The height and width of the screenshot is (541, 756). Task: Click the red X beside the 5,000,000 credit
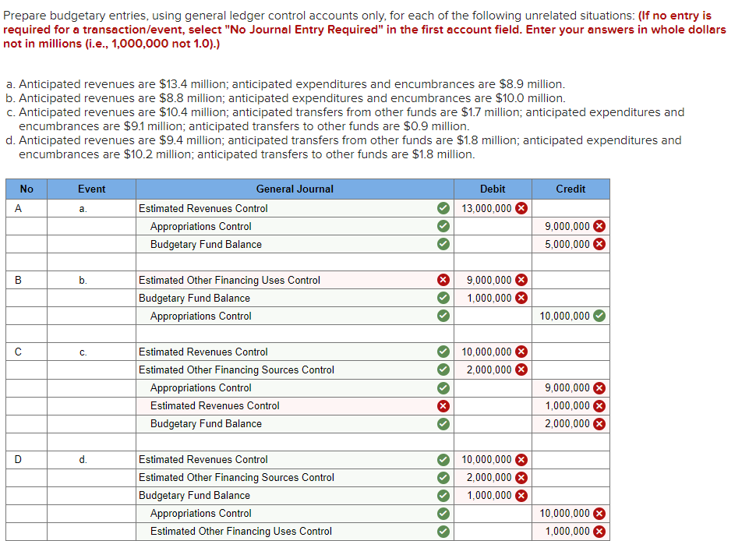(x=599, y=244)
